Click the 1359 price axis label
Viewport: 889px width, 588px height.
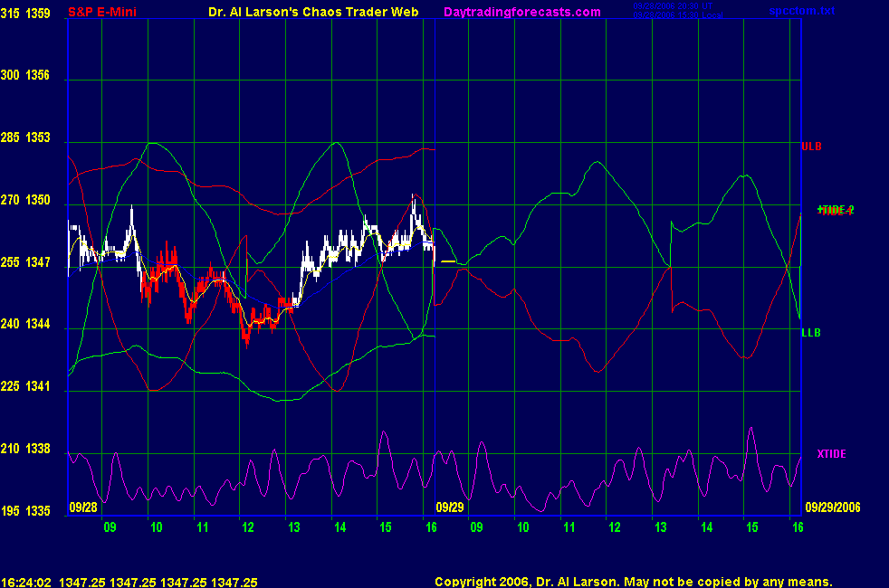(x=41, y=14)
